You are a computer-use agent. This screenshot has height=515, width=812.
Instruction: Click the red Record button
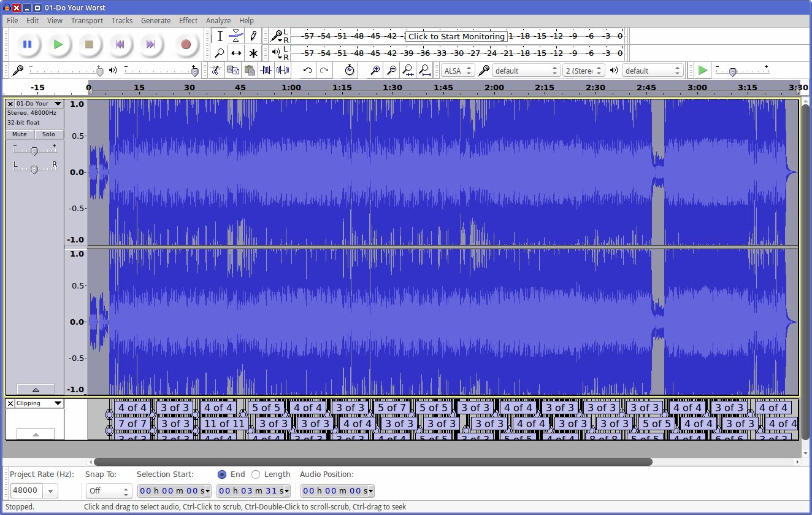click(x=186, y=44)
